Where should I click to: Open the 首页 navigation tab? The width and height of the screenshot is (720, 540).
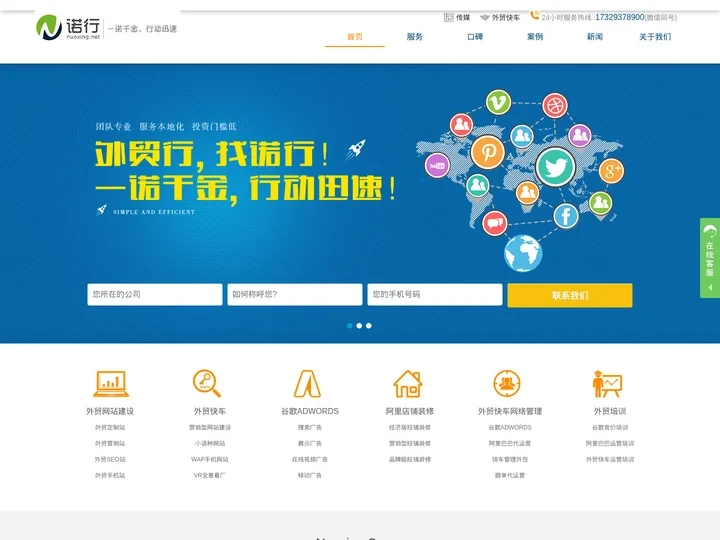pyautogui.click(x=354, y=37)
